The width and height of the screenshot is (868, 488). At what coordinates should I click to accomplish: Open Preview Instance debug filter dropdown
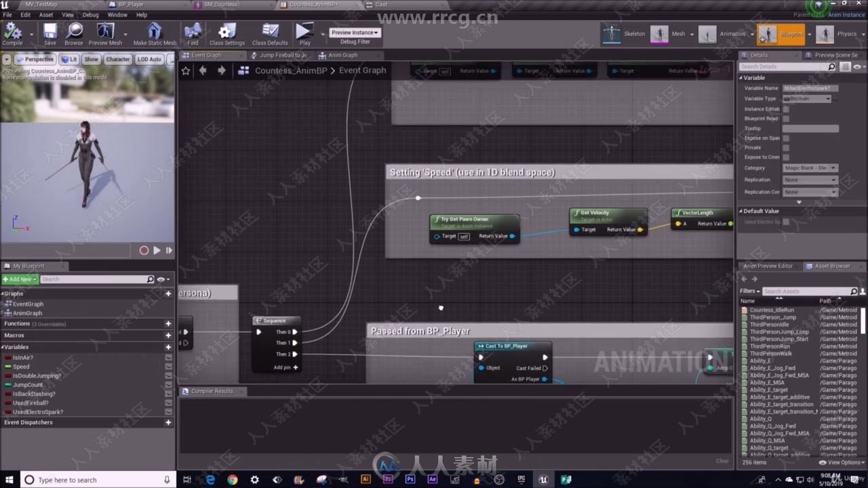[x=355, y=33]
